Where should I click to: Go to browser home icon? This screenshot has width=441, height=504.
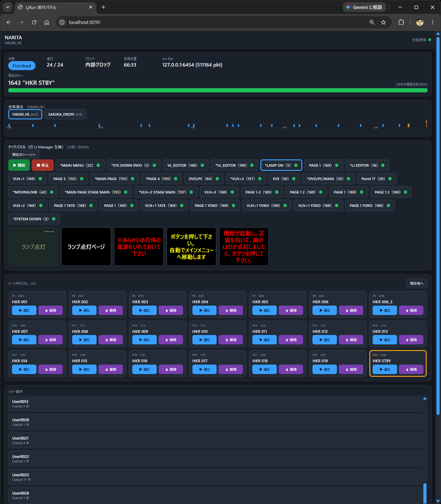click(47, 22)
